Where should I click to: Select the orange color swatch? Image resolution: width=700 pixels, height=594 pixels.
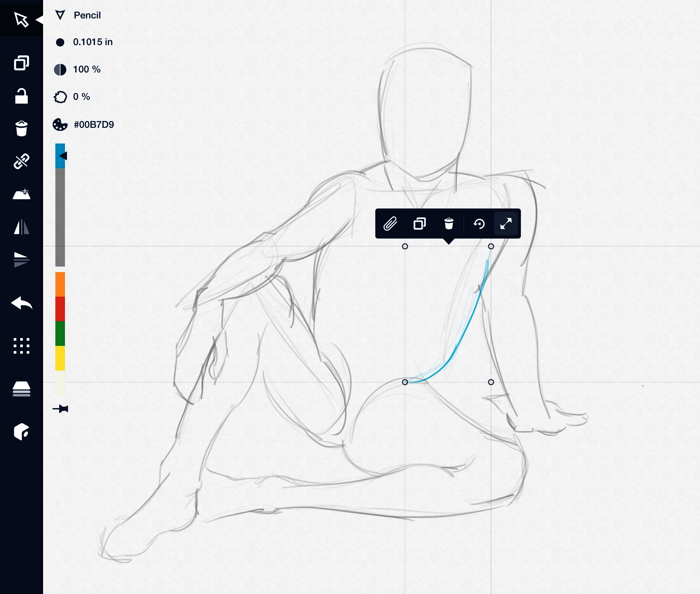[x=60, y=284]
